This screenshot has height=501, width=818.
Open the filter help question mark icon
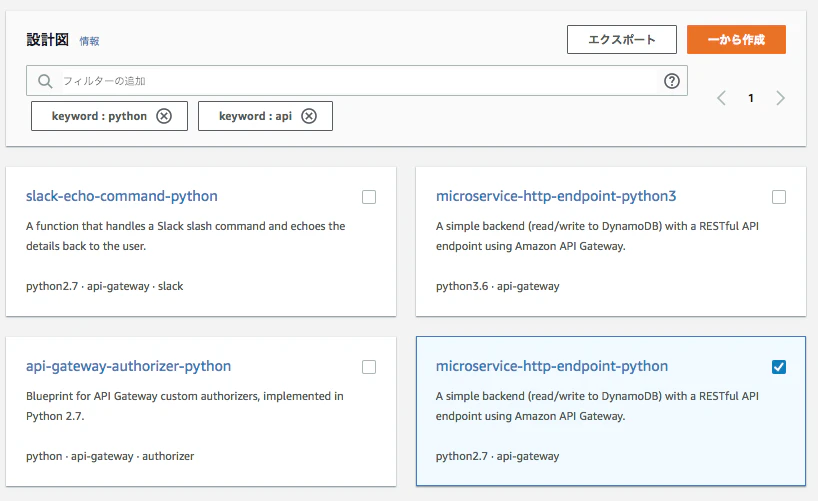pyautogui.click(x=671, y=81)
